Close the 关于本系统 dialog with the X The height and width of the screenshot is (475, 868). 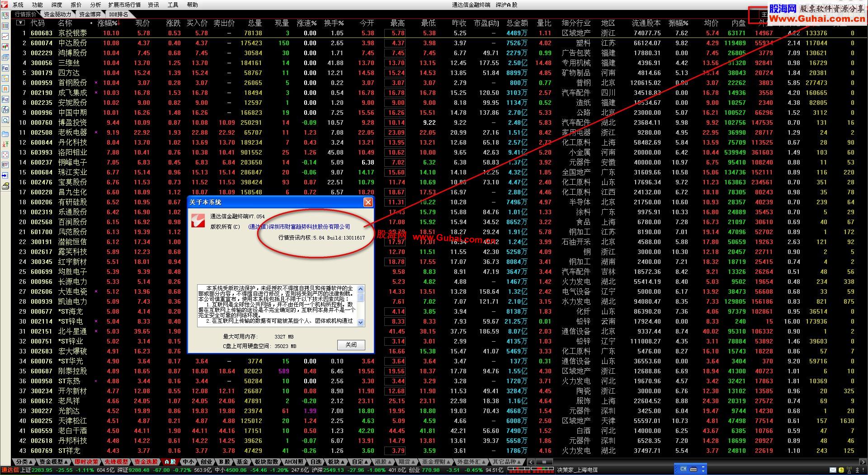point(368,202)
